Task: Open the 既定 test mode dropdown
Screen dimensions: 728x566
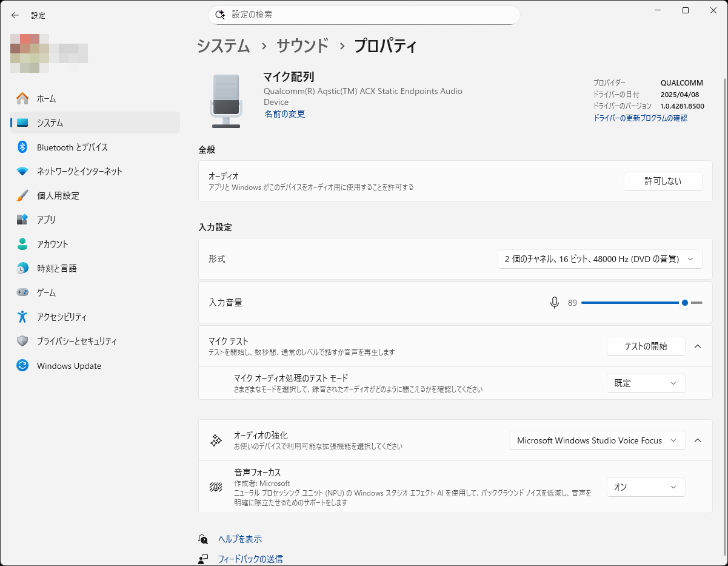Action: pyautogui.click(x=646, y=383)
